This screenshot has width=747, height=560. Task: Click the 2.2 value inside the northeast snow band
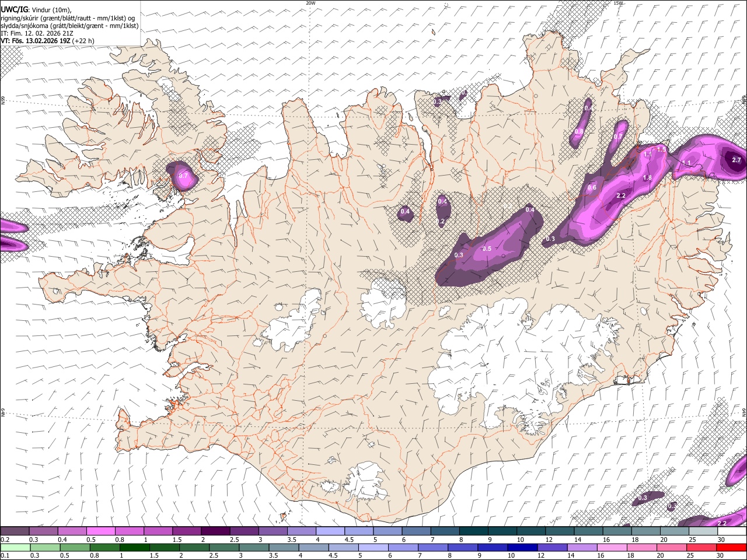point(621,196)
